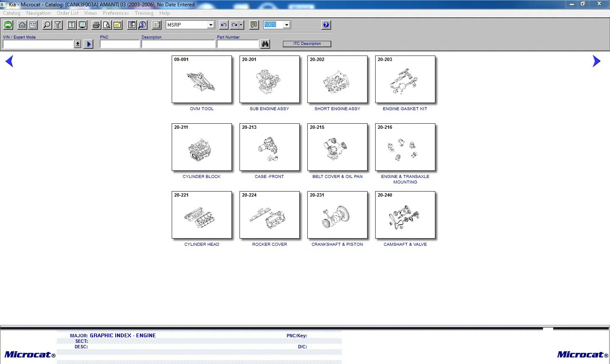Select the 20-240 camshaft thumbnail
Screen dimensions: 610x364
[x=405, y=215]
